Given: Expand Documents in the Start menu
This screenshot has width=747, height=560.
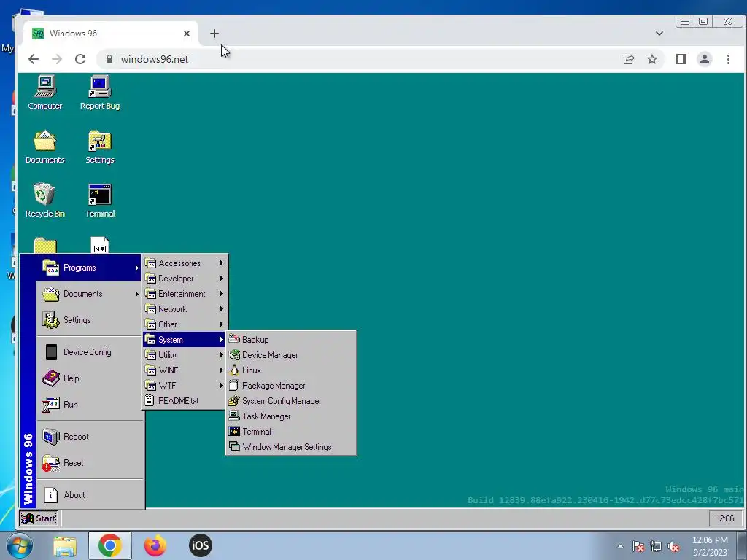Looking at the screenshot, I should [x=89, y=294].
